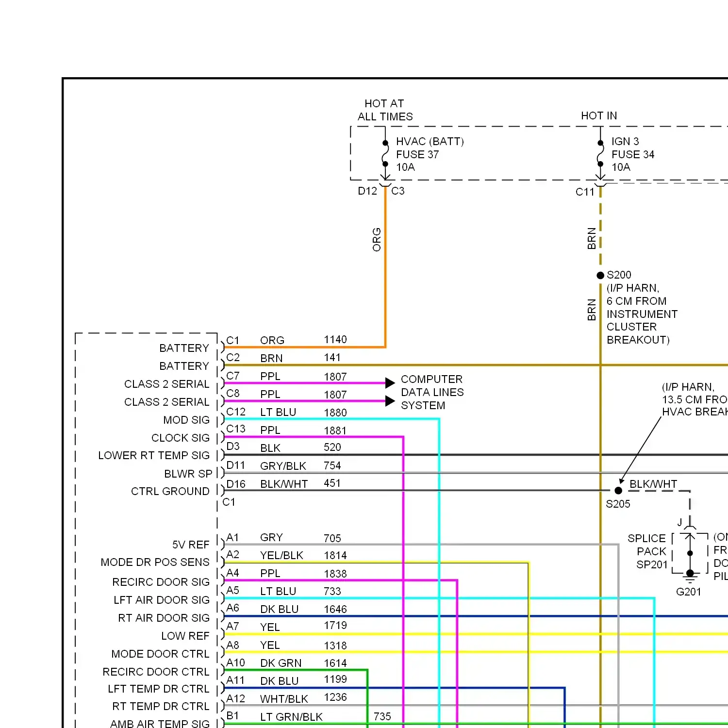This screenshot has width=728, height=728.
Task: Click connector label 'C11'
Action: pos(585,192)
